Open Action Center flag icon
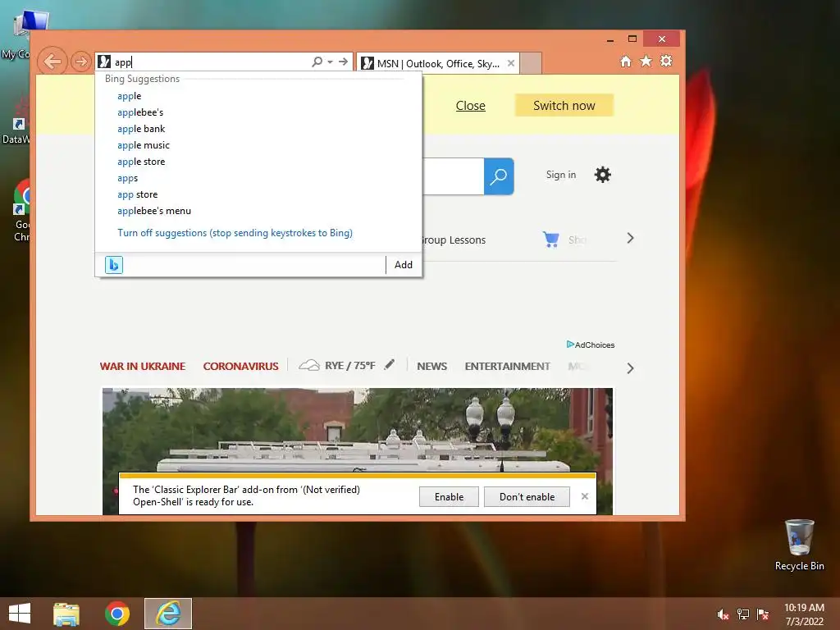840x630 pixels. [762, 614]
